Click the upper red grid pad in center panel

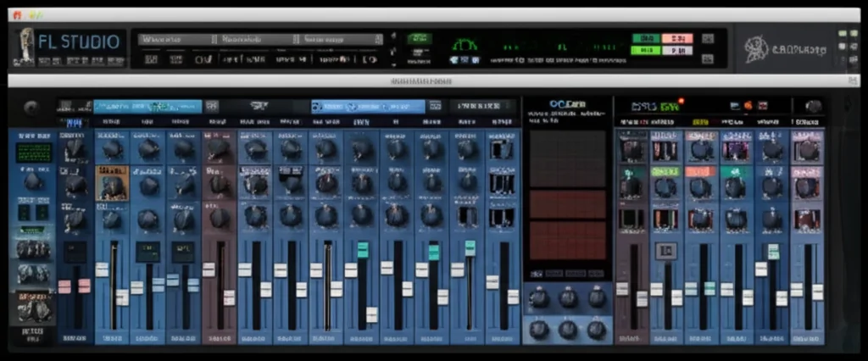point(567,204)
